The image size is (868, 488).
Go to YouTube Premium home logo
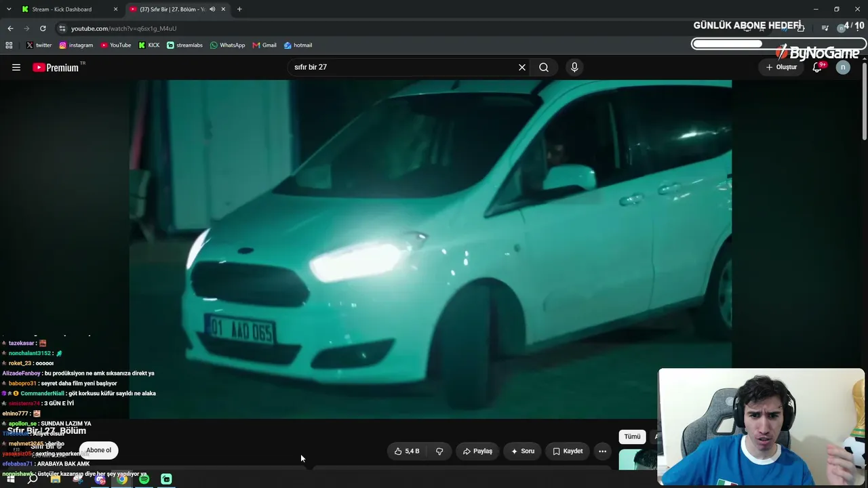(x=56, y=67)
